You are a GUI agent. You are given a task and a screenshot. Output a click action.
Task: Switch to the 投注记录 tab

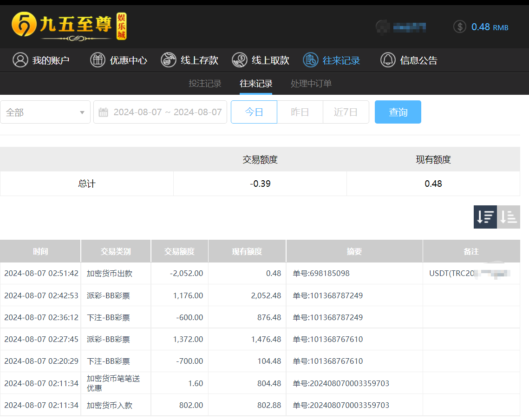[x=205, y=84]
